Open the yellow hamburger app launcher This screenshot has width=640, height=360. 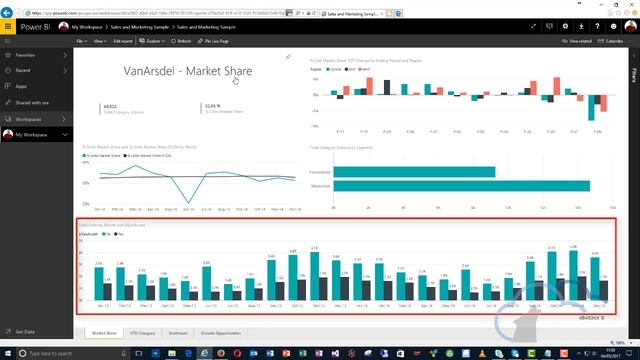[x=8, y=27]
